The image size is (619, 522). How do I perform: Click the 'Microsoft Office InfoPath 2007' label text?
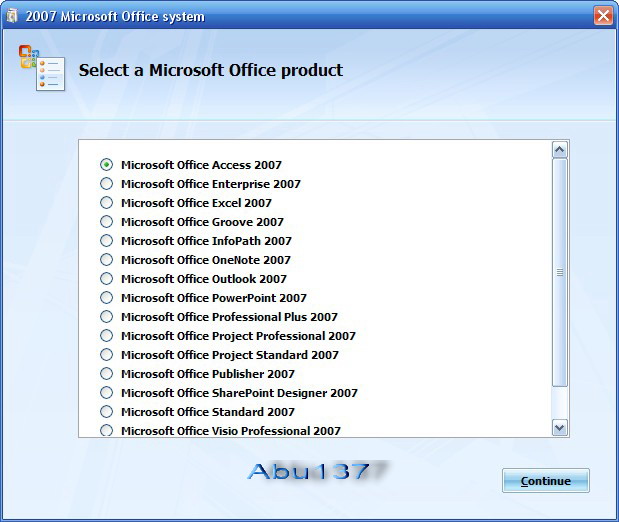click(206, 241)
